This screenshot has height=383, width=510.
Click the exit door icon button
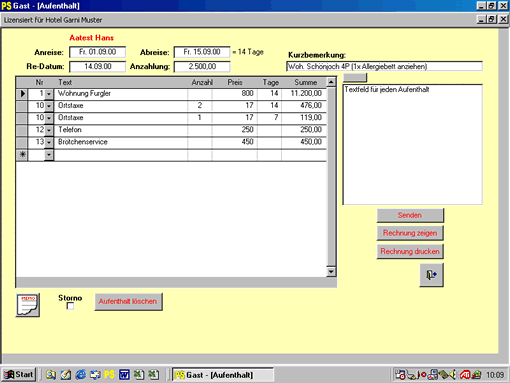pyautogui.click(x=431, y=275)
